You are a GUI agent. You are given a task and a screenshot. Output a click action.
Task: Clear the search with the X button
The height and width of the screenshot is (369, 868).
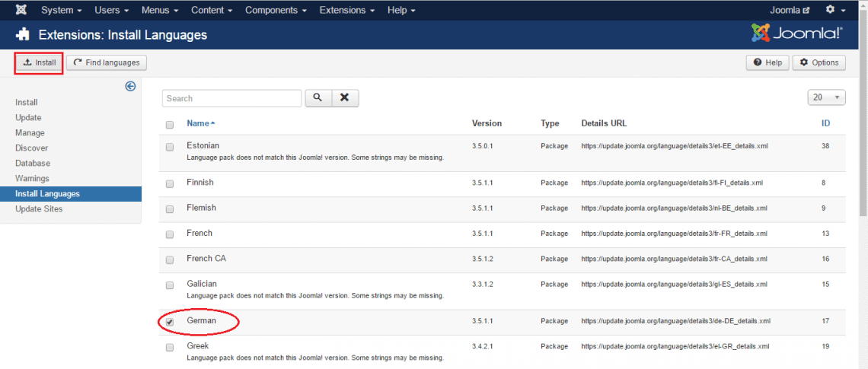point(344,98)
